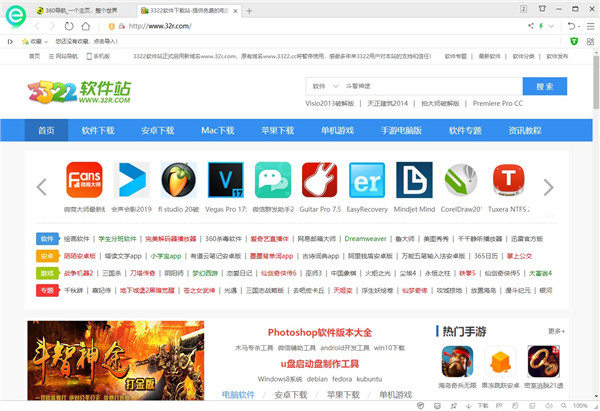600x411 pixels.
Task: Click the blue 搜索 search button
Action: click(545, 86)
